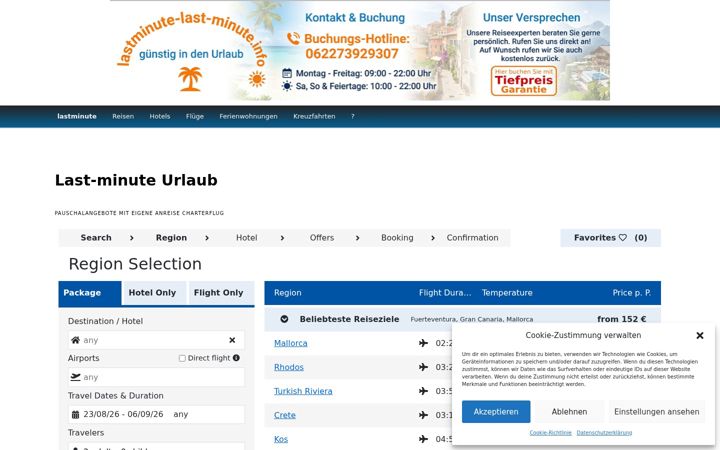Sort by Temperature column header
Viewport: 720px width, 450px height.
507,293
